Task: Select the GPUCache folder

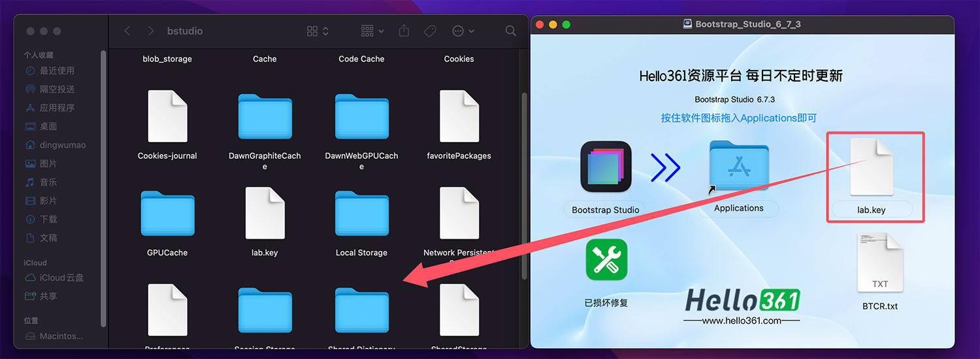Action: tap(167, 214)
